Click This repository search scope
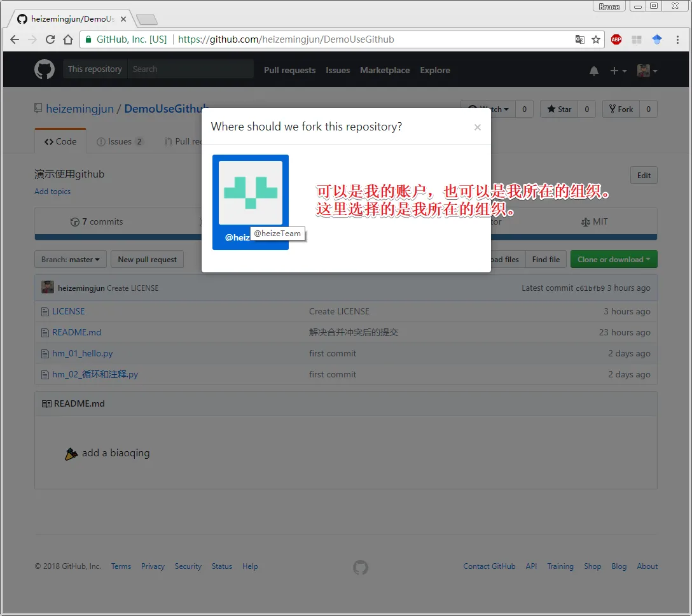 pos(95,69)
